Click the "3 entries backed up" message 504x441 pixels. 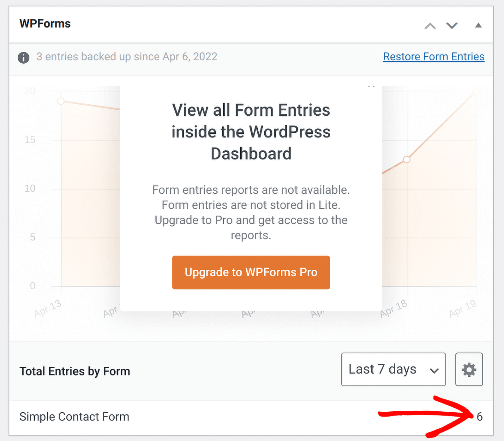pyautogui.click(x=127, y=57)
